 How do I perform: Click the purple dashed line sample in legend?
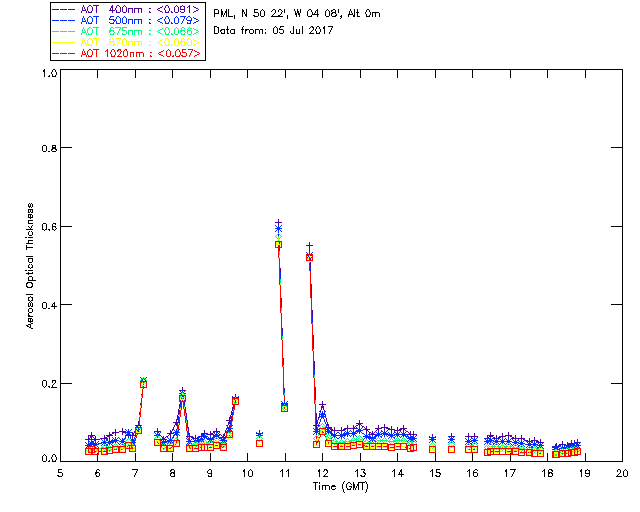tap(64, 9)
